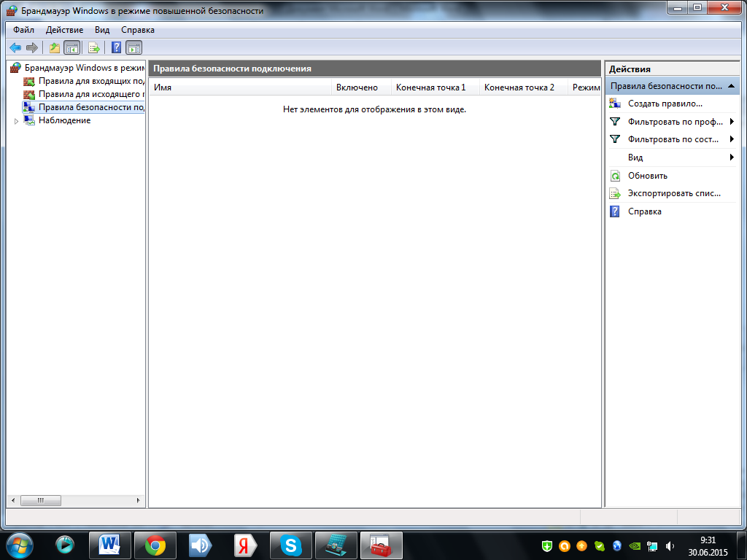747x560 pixels.
Task: Collapse the Правила безопасности actions section header
Action: pyautogui.click(x=732, y=86)
